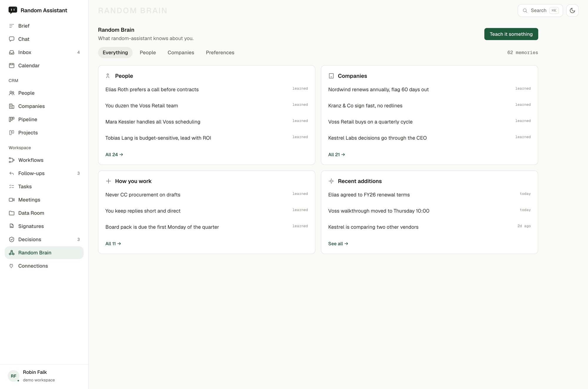This screenshot has height=389, width=588.
Task: Toggle dark mode with the moon button
Action: coord(572,11)
